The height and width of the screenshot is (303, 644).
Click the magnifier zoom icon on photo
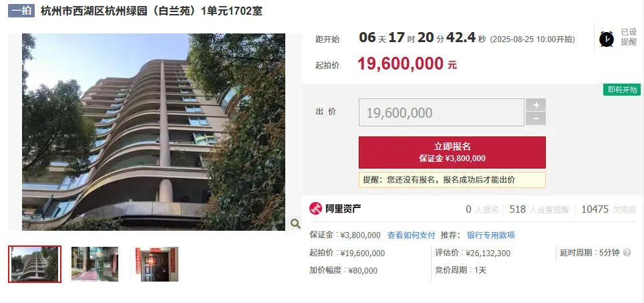click(x=295, y=223)
